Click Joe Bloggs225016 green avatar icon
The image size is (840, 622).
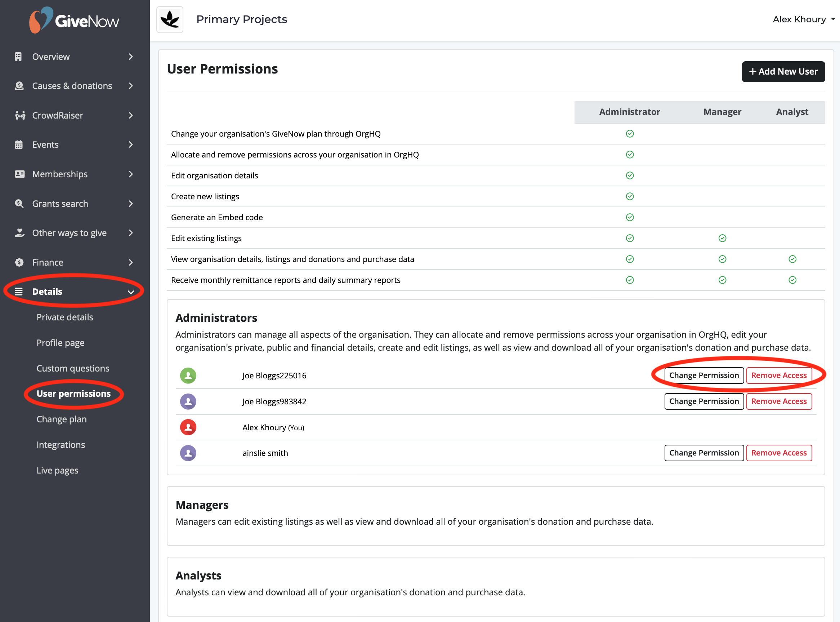tap(188, 376)
